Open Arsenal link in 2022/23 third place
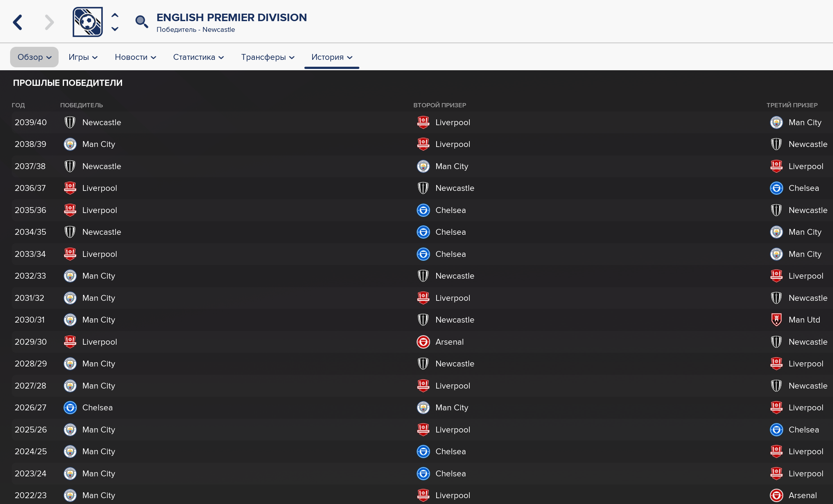The width and height of the screenshot is (833, 504). pos(803,495)
